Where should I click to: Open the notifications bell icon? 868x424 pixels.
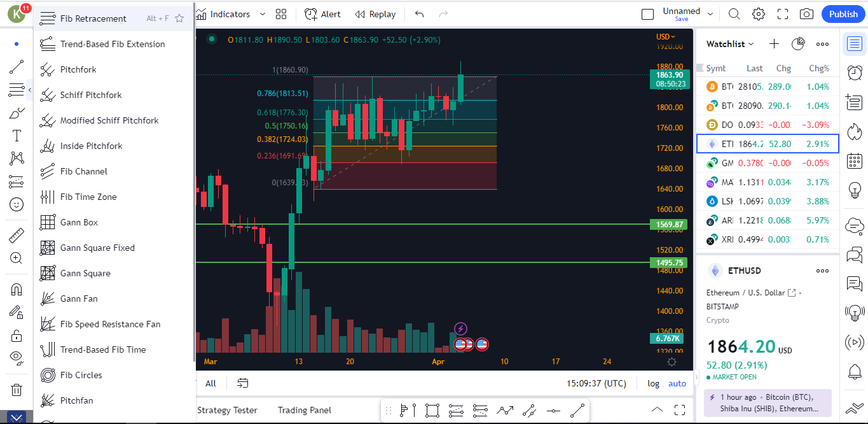click(854, 371)
